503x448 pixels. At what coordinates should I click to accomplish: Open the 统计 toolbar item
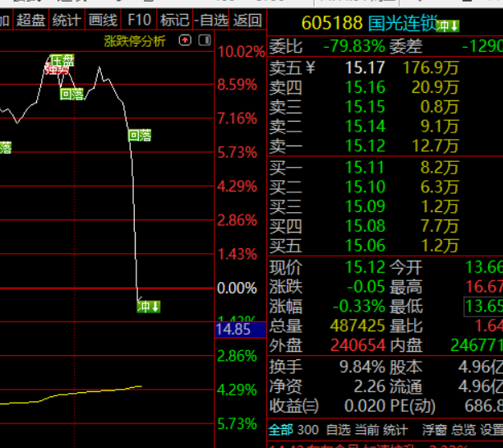click(x=67, y=21)
